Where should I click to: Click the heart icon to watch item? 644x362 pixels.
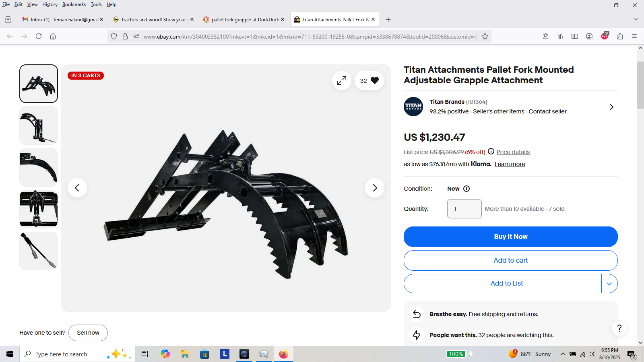point(374,80)
